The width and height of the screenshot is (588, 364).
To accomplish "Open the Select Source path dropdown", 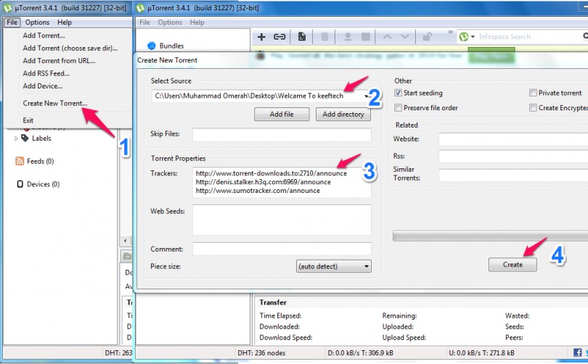I will [x=367, y=96].
